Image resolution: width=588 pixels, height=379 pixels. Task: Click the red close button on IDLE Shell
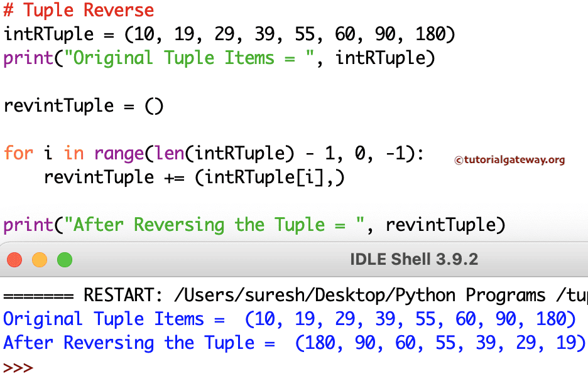coord(14,259)
